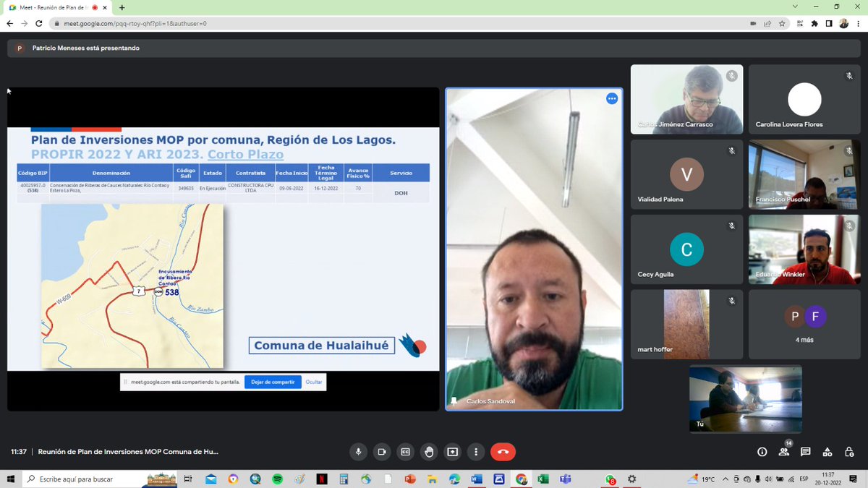Open Chrome side panel
Image resolution: width=868 pixels, height=488 pixels.
(x=829, y=23)
